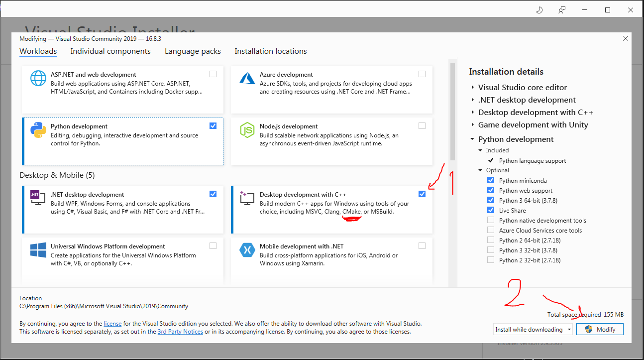
Task: Click the Python development logo icon
Action: pos(38,130)
